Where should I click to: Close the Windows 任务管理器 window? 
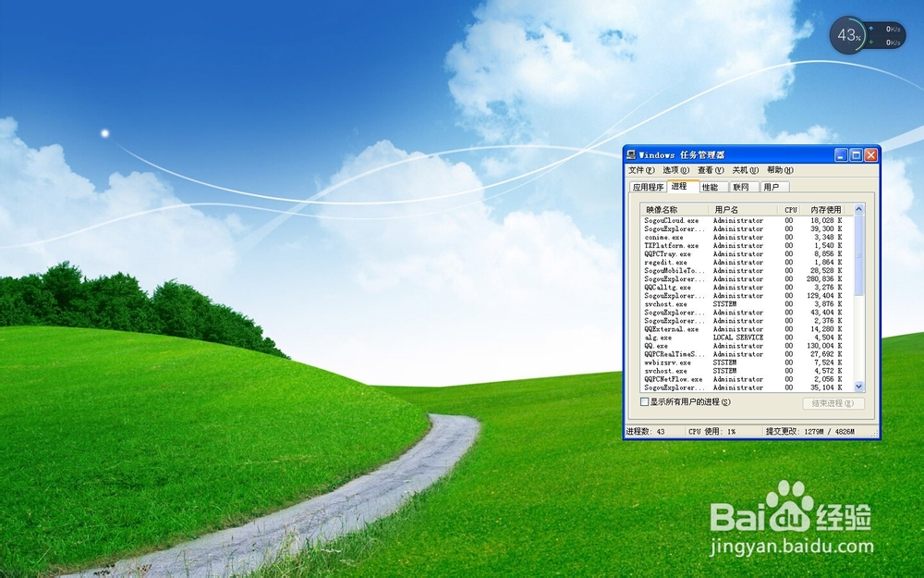(870, 155)
